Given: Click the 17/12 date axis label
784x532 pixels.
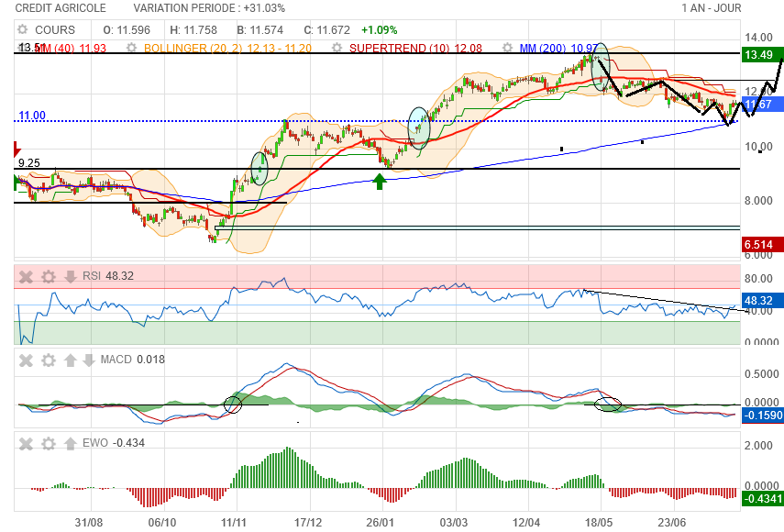Looking at the screenshot, I should point(308,523).
